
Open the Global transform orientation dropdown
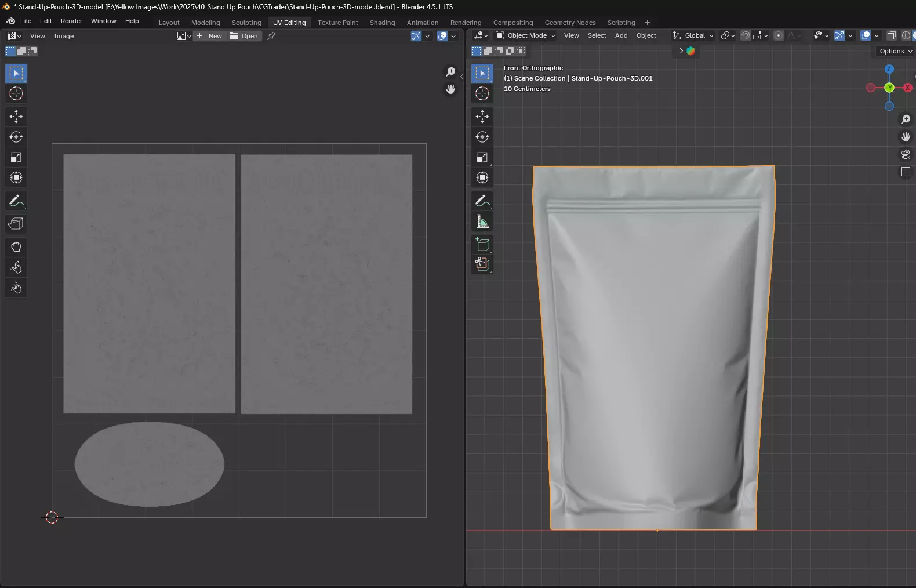693,35
